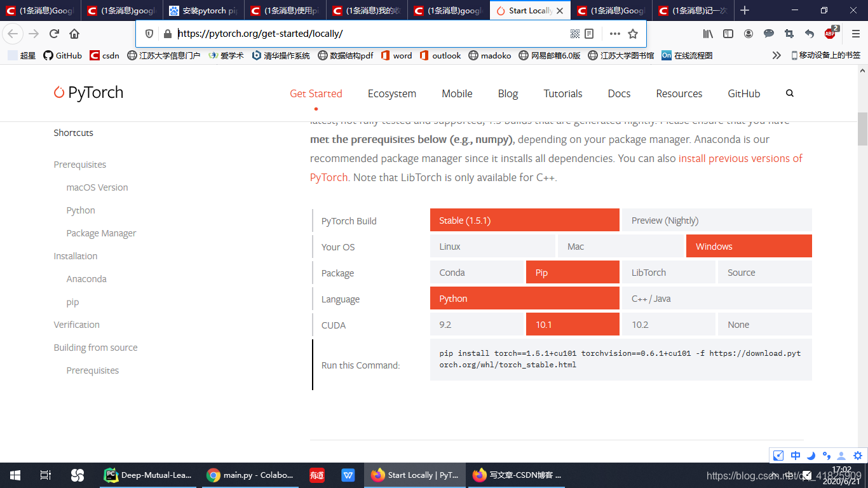This screenshot has height=488, width=868.
Task: Click the page vertical scrollbar thumb
Action: click(x=862, y=129)
